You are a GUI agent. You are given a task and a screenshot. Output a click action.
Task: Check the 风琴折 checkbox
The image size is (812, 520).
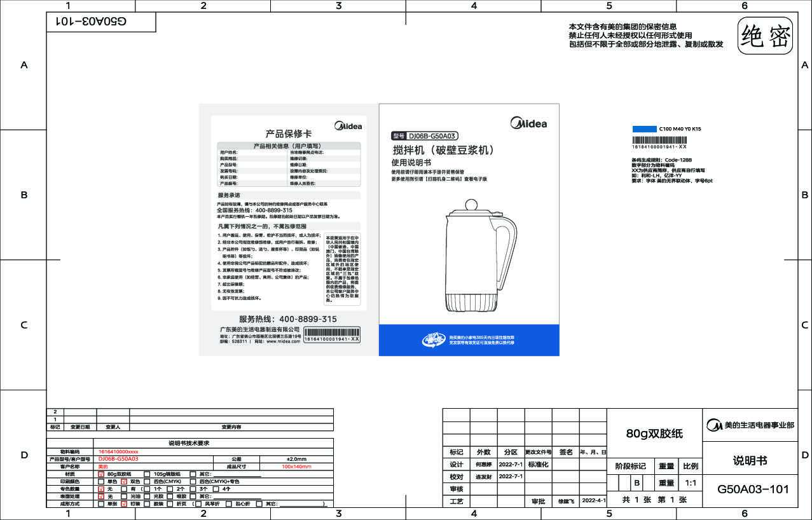(x=198, y=503)
